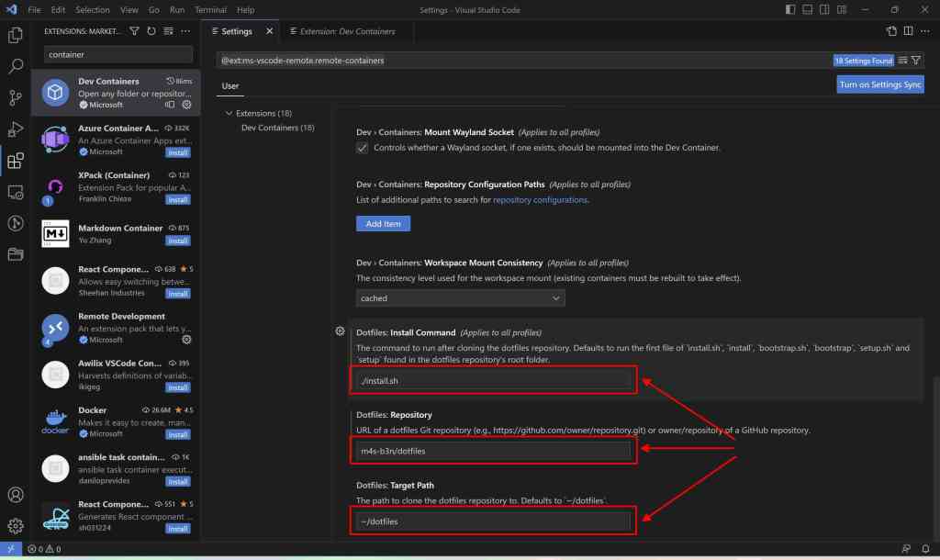Switch to Extension: Dev Containers tab
This screenshot has width=940, height=560.
[x=346, y=31]
